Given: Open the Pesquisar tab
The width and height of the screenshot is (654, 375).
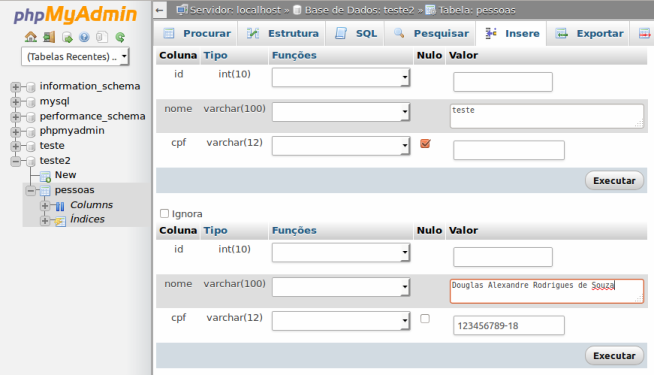Looking at the screenshot, I should coord(431,33).
